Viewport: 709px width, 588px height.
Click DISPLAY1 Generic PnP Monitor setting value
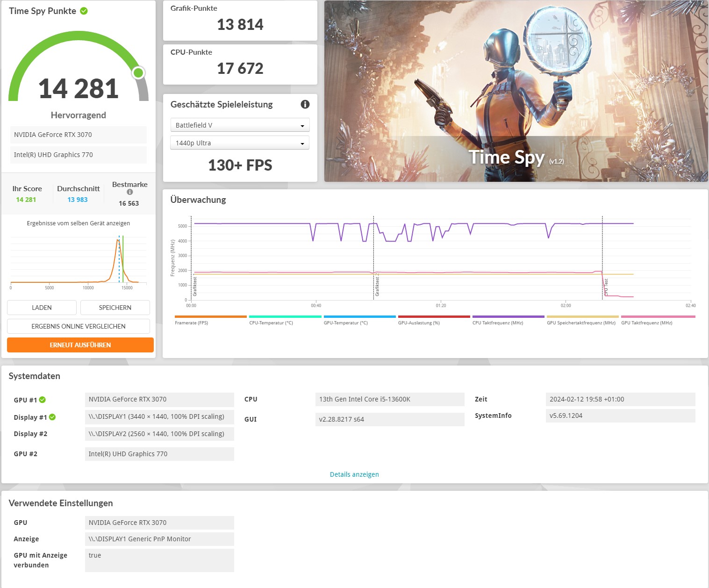click(x=159, y=539)
